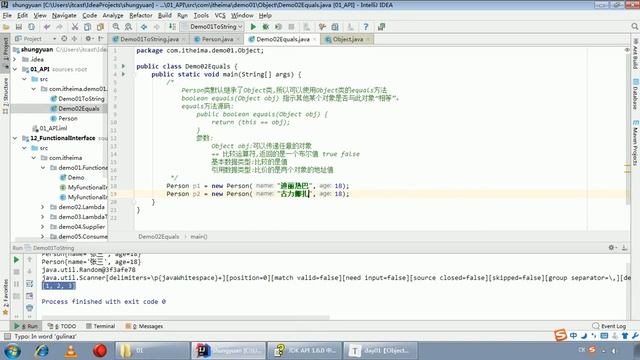This screenshot has height=360, width=640.
Task: Open Project panel settings gear
Action: pyautogui.click(x=88, y=39)
